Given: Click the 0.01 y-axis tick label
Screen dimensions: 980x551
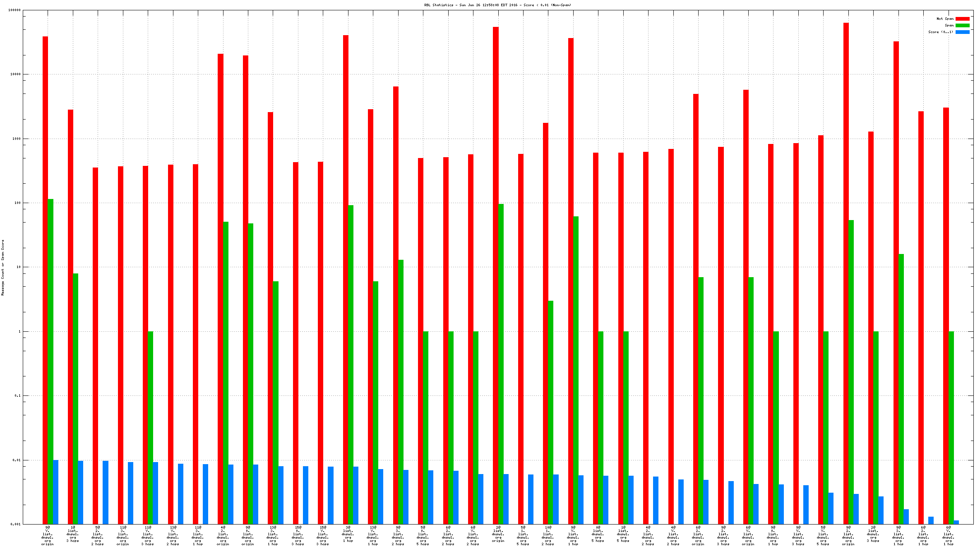Looking at the screenshot, I should (17, 460).
